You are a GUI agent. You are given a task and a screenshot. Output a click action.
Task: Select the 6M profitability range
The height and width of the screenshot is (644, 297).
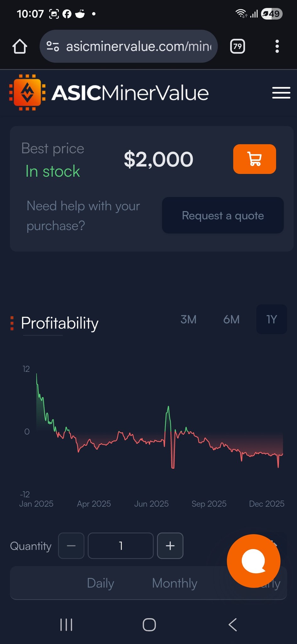pos(231,319)
